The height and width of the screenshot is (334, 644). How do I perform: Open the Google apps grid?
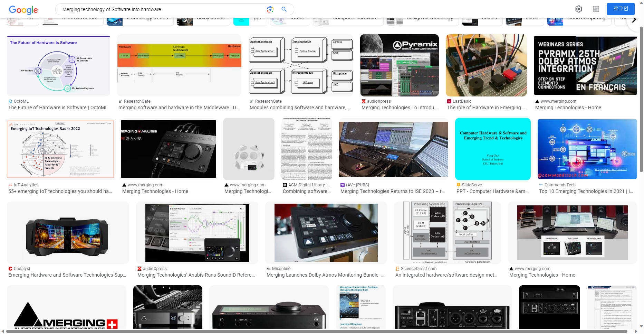[596, 9]
